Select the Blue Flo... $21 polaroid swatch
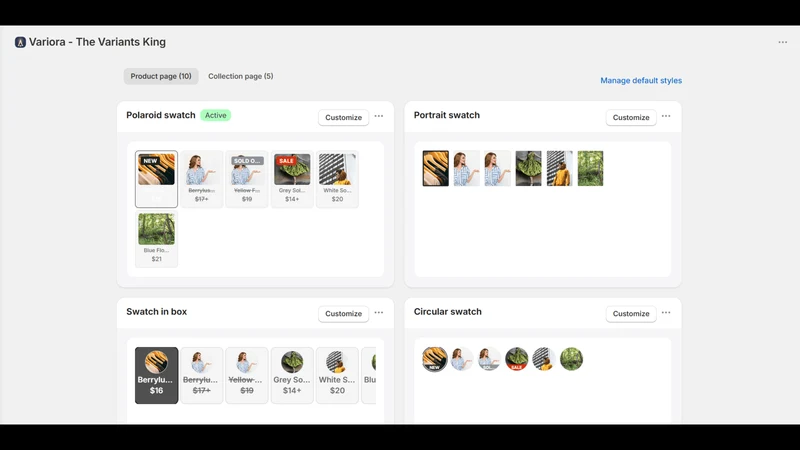The width and height of the screenshot is (800, 450). 156,239
